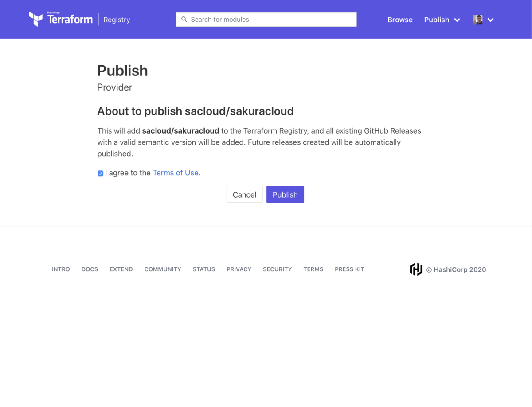Focus the Search for modules field
This screenshot has width=532, height=407.
pos(266,20)
